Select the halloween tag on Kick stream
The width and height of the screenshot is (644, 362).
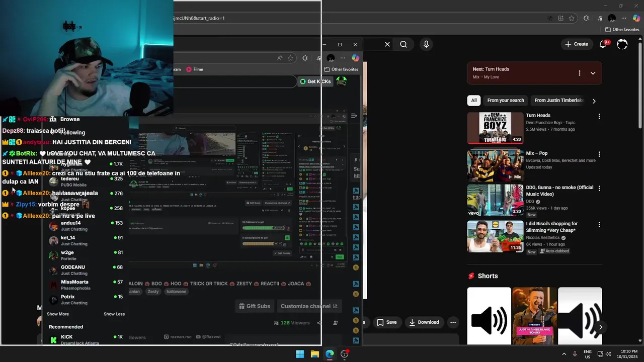click(x=176, y=292)
